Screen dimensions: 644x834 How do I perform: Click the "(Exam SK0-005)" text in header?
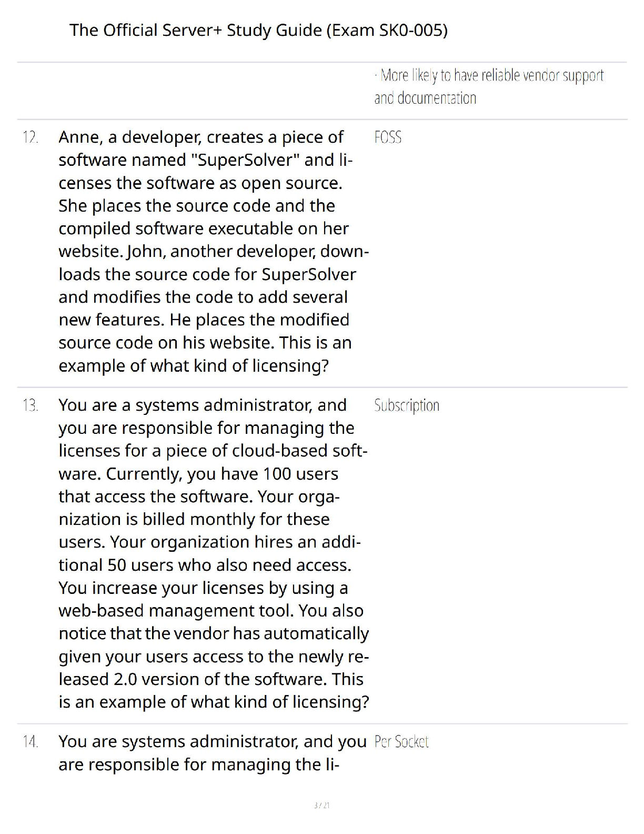coord(387,30)
